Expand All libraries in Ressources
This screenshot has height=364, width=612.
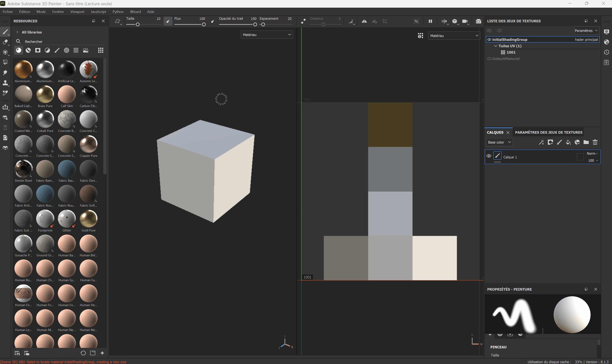tap(17, 32)
